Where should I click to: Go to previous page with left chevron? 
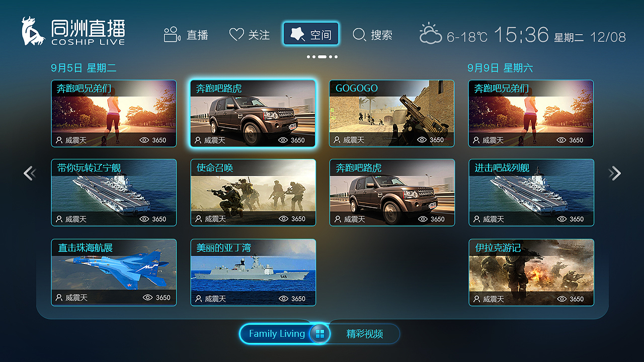click(29, 173)
